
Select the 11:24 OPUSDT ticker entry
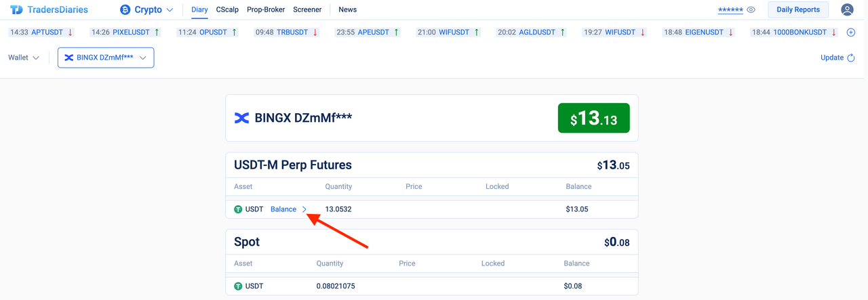click(208, 32)
